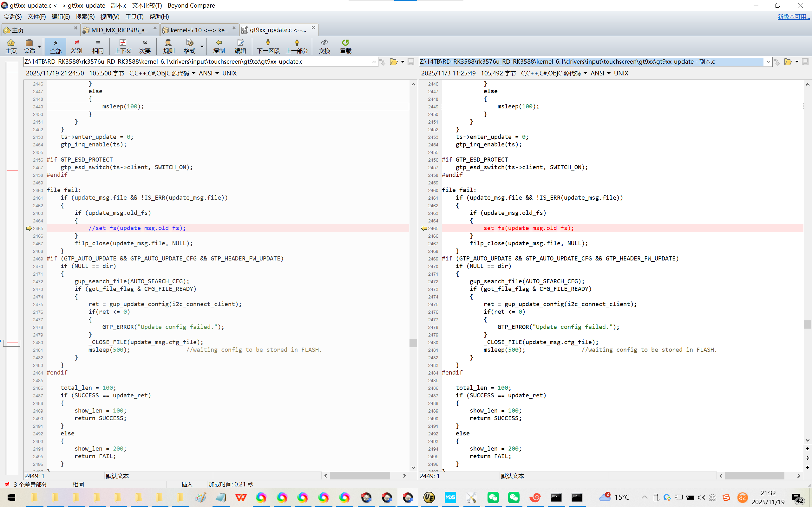
Task: Click the Reload (重载) icon
Action: (345, 46)
